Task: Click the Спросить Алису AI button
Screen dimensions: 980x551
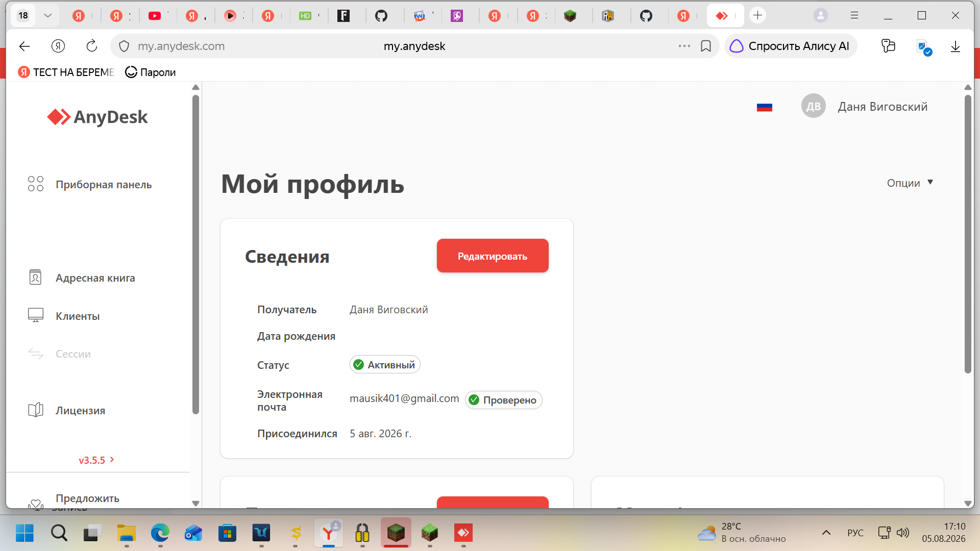Action: click(790, 46)
